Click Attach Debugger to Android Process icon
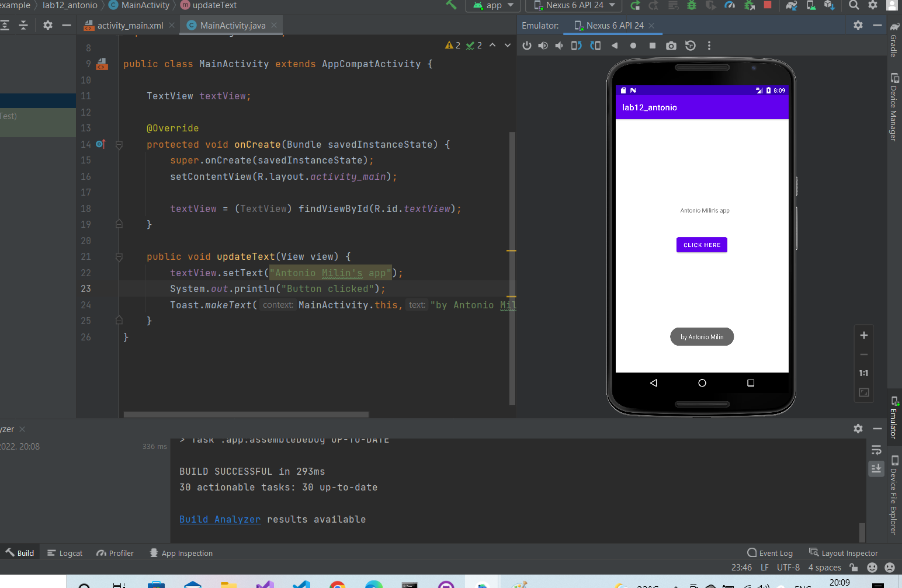Screen dimensions: 902x588 [749, 5]
